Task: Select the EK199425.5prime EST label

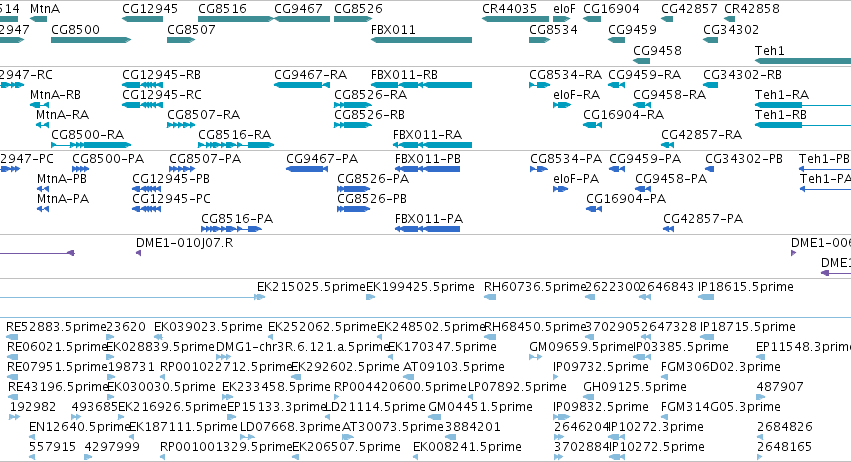Action: coord(421,287)
